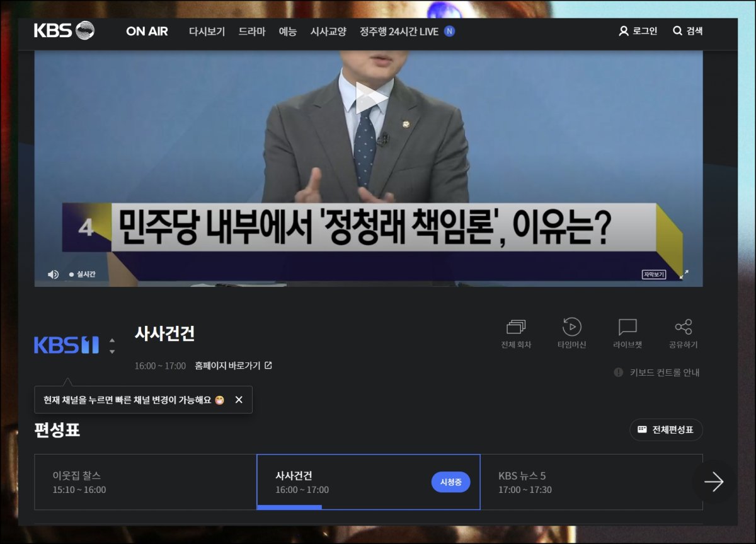Viewport: 756px width, 544px height.
Task: Click the KBS logo
Action: click(x=64, y=31)
